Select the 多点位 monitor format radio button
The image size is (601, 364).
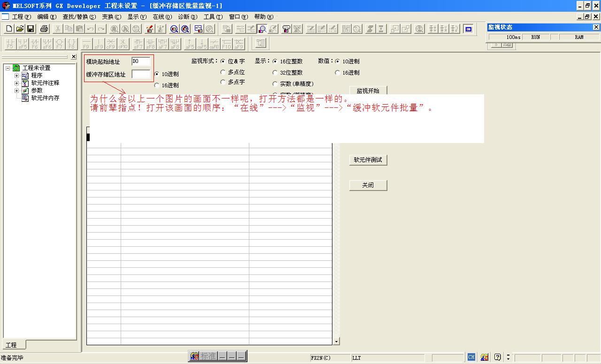click(x=223, y=72)
